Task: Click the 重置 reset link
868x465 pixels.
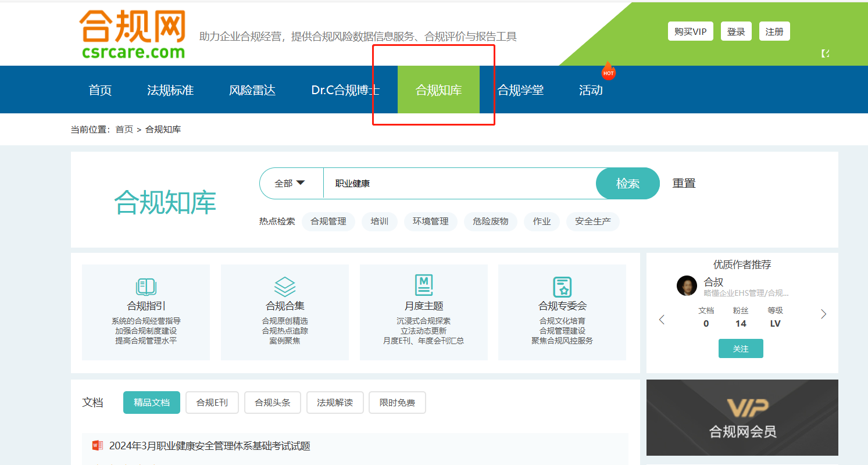Action: coord(684,183)
